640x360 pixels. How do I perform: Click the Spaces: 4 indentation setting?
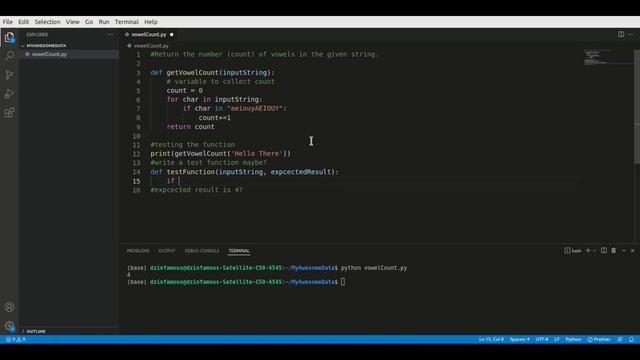point(520,340)
